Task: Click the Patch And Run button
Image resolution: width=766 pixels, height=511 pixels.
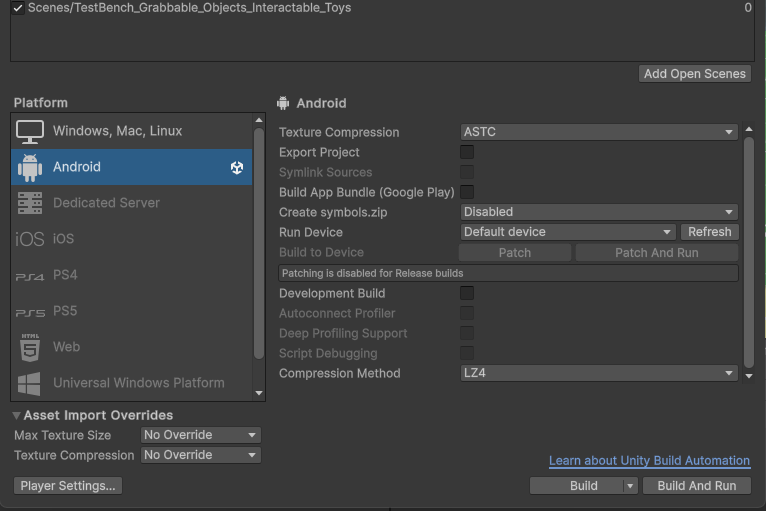Action: [x=657, y=253]
